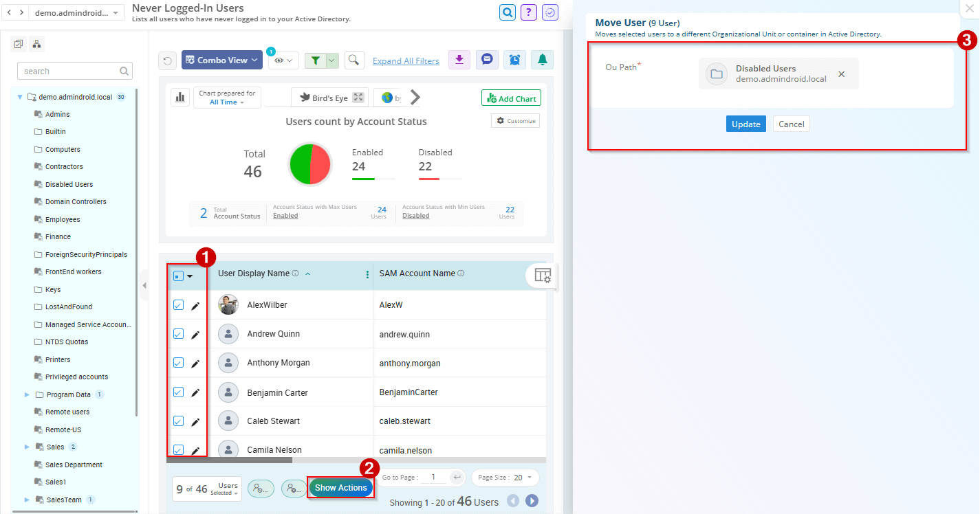Image resolution: width=980 pixels, height=514 pixels.
Task: Click the account status pie chart
Action: pyautogui.click(x=310, y=164)
